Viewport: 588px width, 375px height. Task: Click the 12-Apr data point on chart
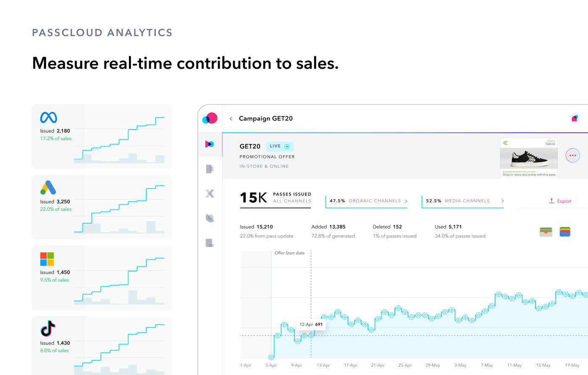pyautogui.click(x=311, y=335)
